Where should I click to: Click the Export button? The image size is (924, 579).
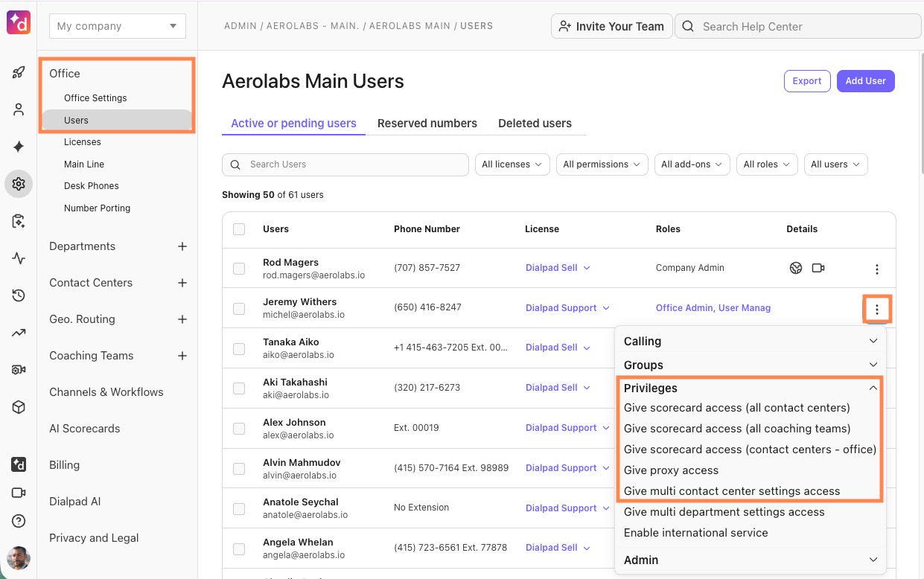[807, 81]
